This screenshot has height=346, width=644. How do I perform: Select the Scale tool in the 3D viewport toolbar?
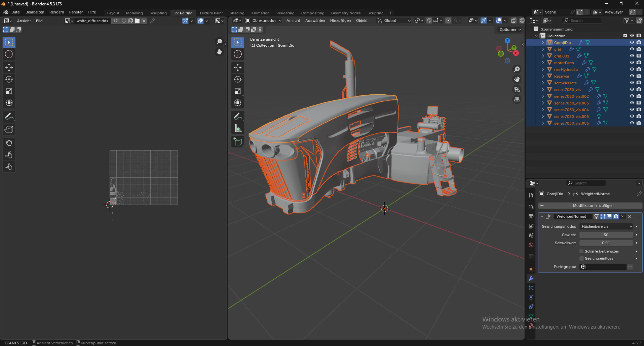238,91
